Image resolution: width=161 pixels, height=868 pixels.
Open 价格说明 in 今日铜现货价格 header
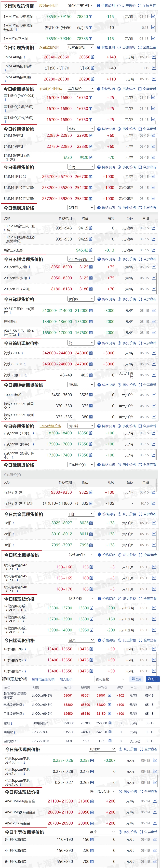click(x=106, y=5)
